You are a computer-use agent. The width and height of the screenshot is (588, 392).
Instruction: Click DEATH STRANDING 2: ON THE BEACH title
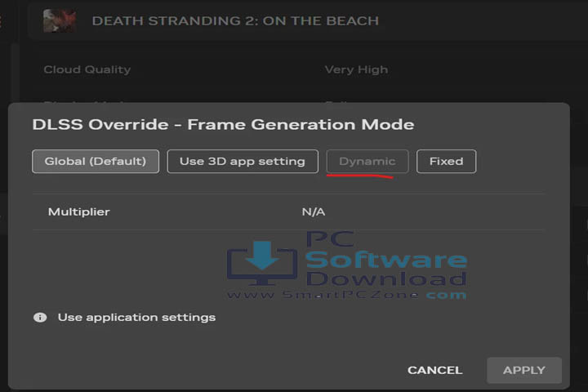[x=235, y=20]
